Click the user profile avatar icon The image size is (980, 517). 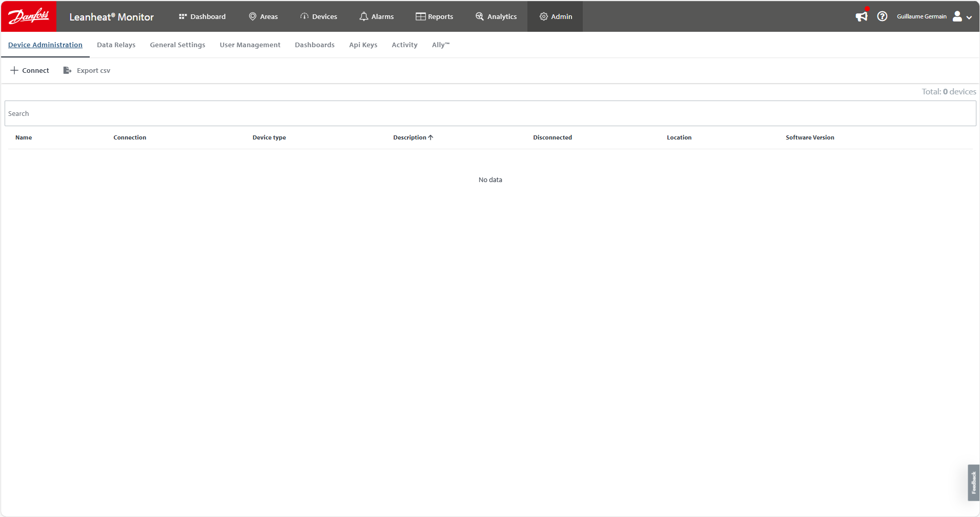[957, 16]
